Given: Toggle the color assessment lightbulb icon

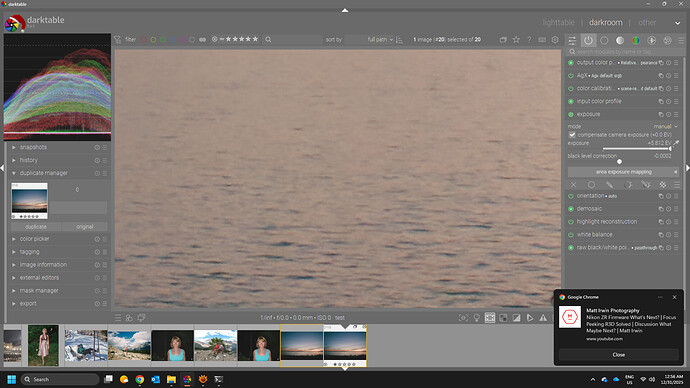Looking at the screenshot, I should 477,318.
